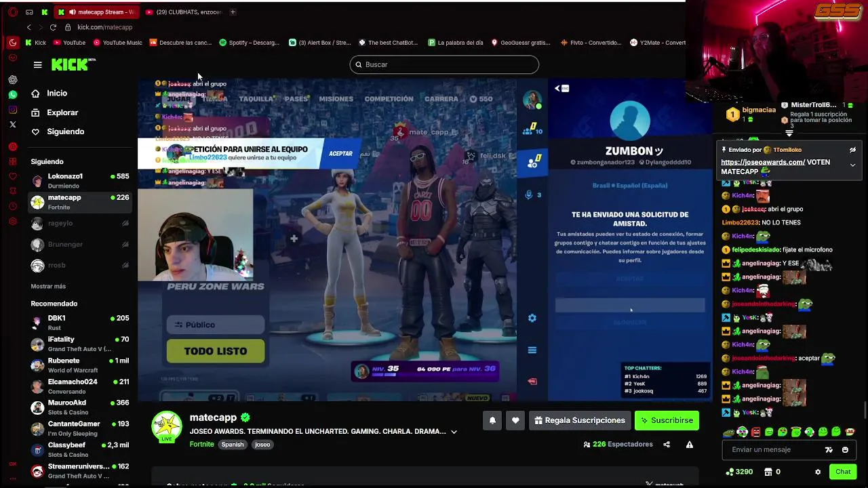Open Spotify bookmark
Image resolution: width=868 pixels, height=488 pixels.
click(x=249, y=43)
